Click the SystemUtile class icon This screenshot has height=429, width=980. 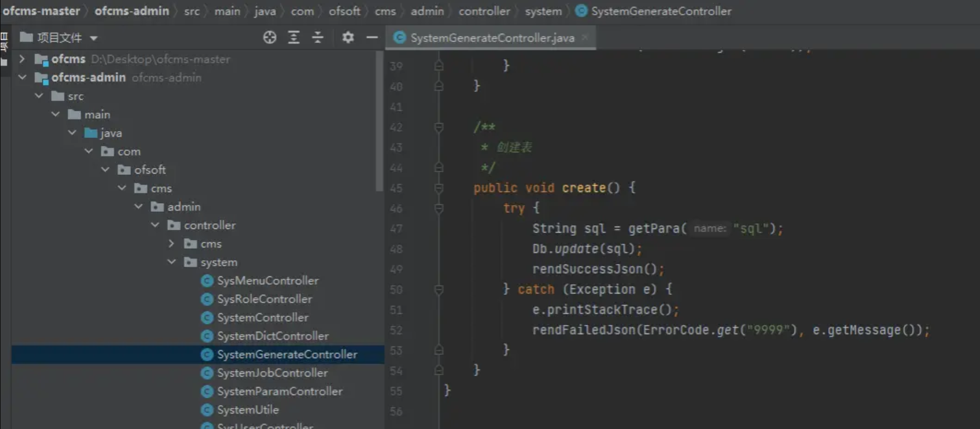[x=207, y=410]
